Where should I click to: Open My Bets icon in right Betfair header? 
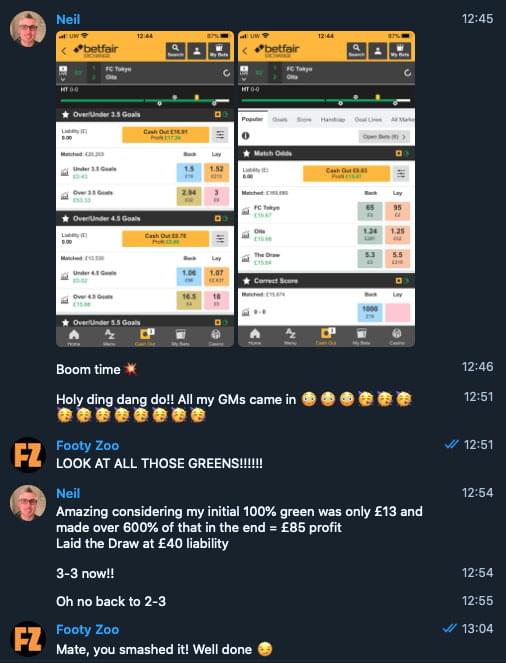pyautogui.click(x=400, y=51)
